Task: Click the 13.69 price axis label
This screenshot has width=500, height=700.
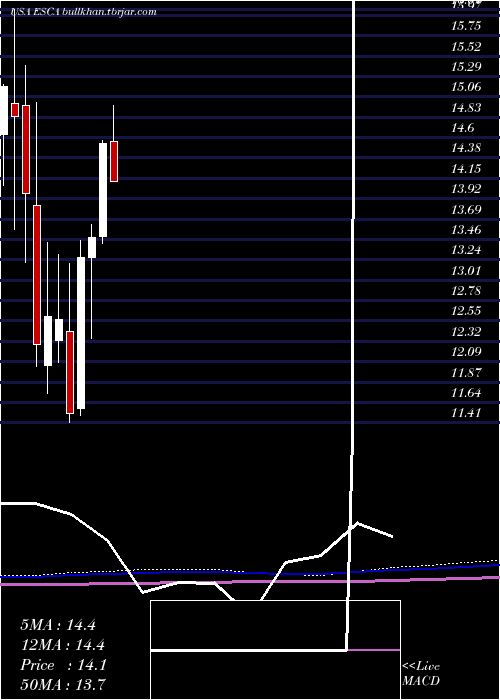Action: [466, 210]
